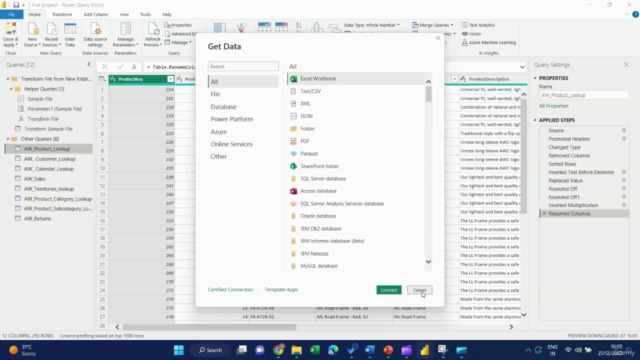Viewport: 640px width, 360px height.
Task: Open Template Apps link
Action: (281, 289)
